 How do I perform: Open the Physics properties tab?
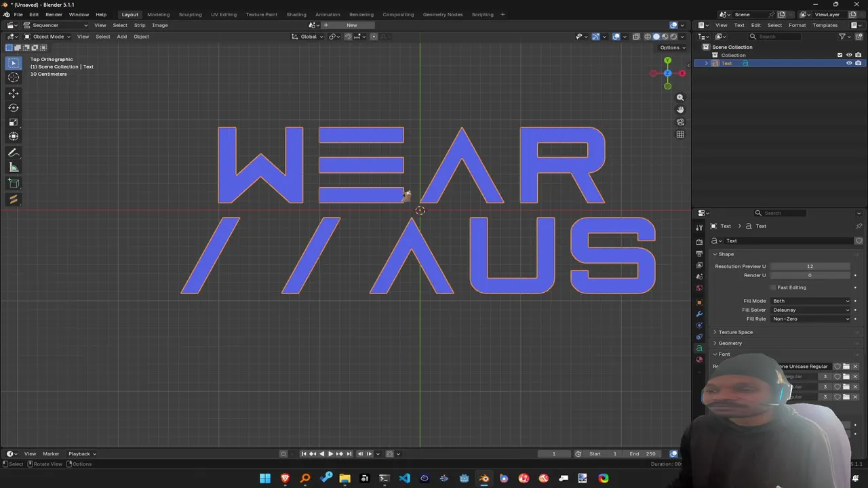pyautogui.click(x=699, y=325)
